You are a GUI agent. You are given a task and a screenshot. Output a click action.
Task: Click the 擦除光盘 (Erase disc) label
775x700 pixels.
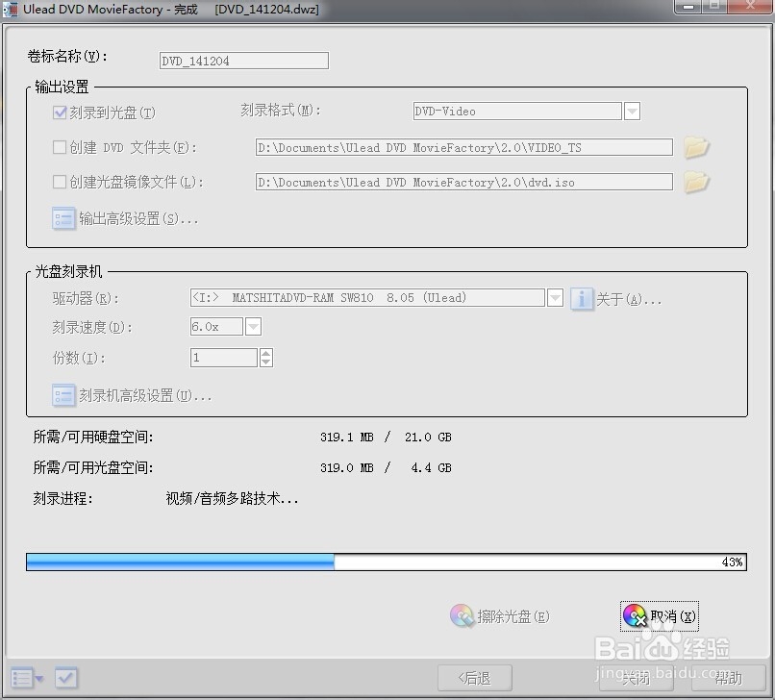click(x=513, y=616)
